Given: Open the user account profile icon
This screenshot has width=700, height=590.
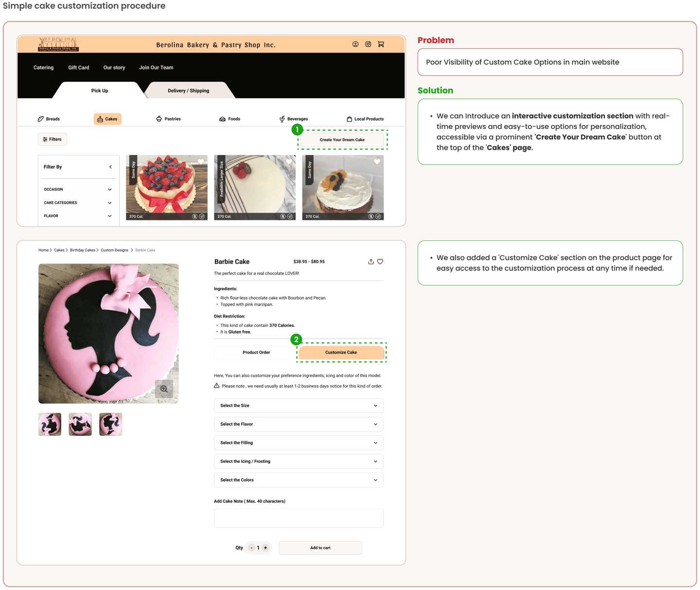Looking at the screenshot, I should tap(355, 44).
